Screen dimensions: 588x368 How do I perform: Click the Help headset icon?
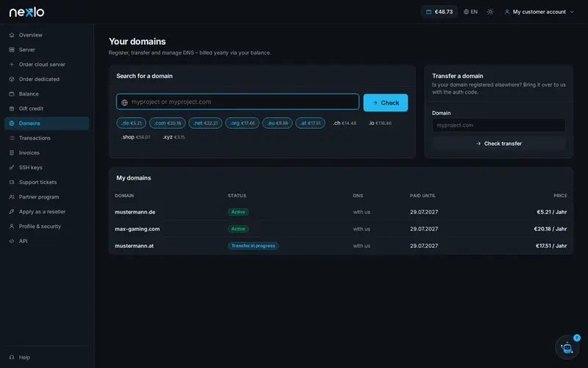pos(12,357)
